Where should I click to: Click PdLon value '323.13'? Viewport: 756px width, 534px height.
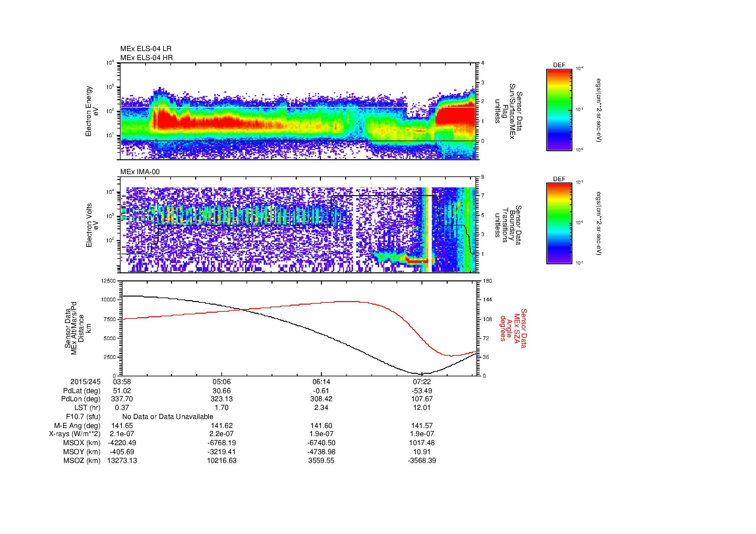click(x=222, y=399)
